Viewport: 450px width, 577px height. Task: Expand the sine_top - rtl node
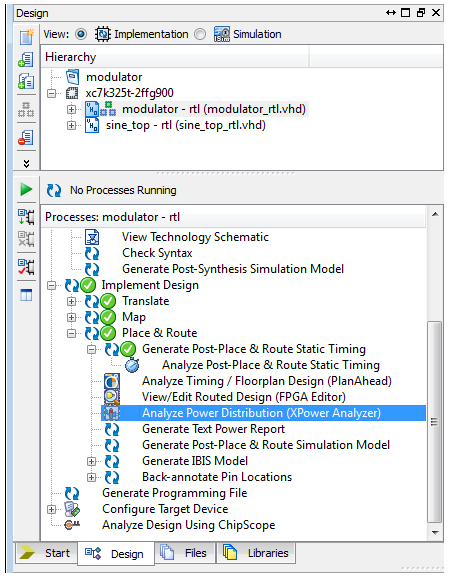pyautogui.click(x=71, y=125)
